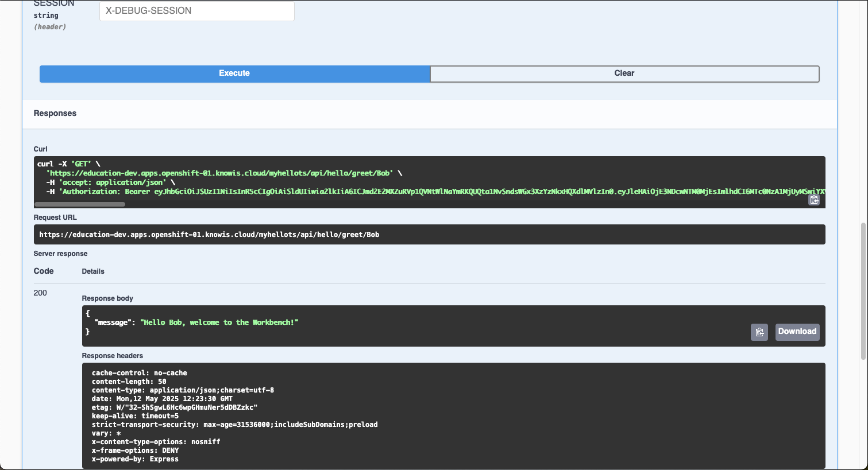Click the Responses section header
Image resolution: width=868 pixels, height=470 pixels.
(x=55, y=113)
